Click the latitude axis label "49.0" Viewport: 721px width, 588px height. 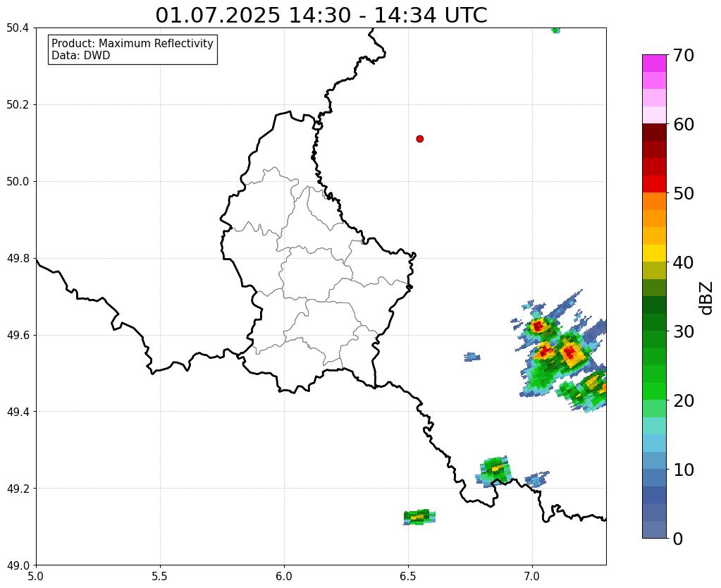[18, 565]
